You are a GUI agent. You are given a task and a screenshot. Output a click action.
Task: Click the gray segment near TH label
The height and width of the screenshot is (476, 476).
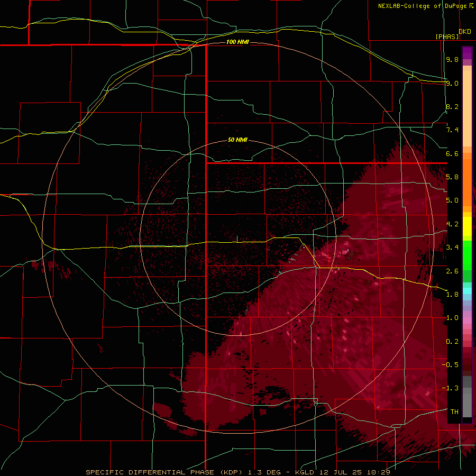[x=467, y=405]
